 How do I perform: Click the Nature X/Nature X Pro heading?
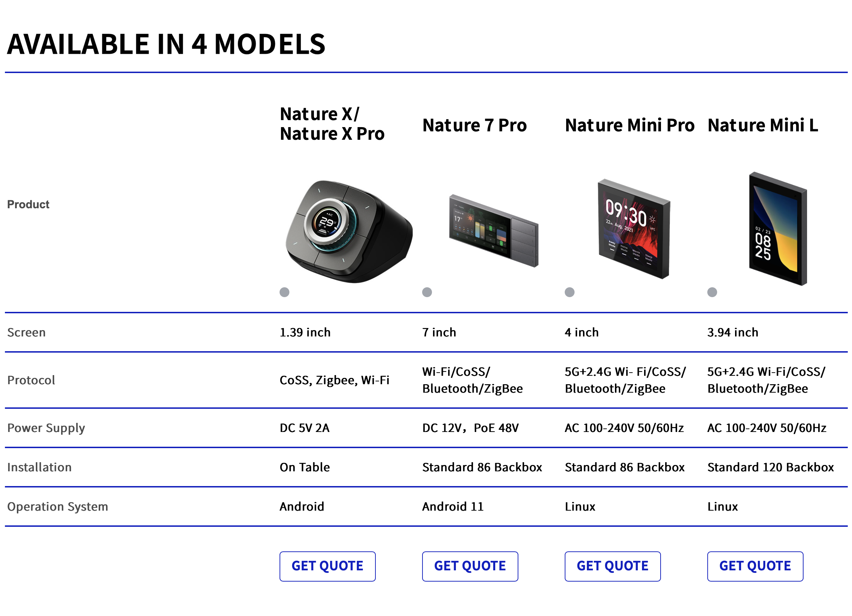(332, 124)
